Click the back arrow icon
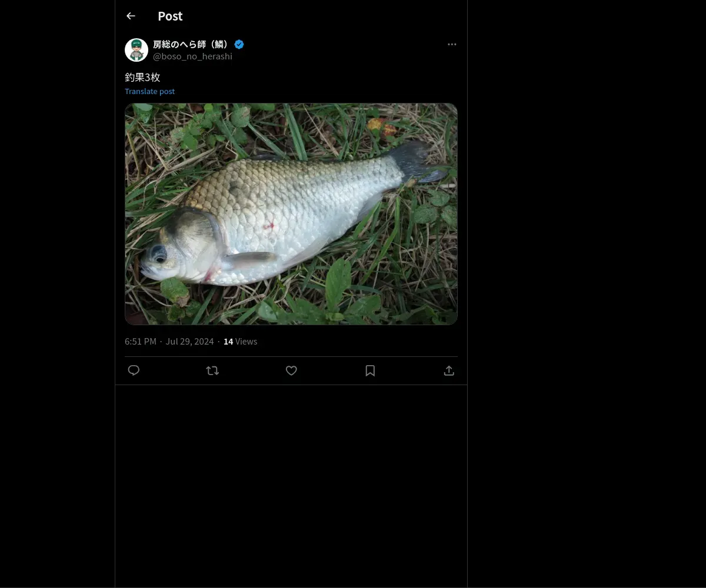This screenshot has height=588, width=706. [x=131, y=16]
